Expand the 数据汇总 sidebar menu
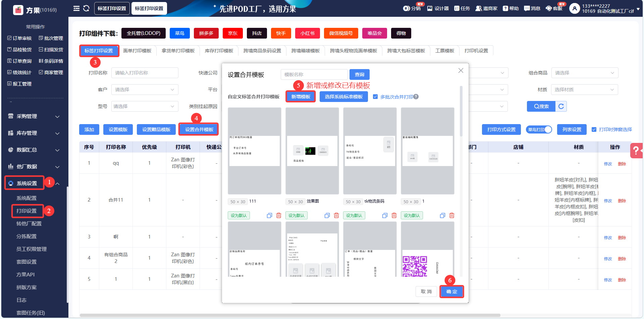Screen dimensions: 644x319 click(x=34, y=150)
